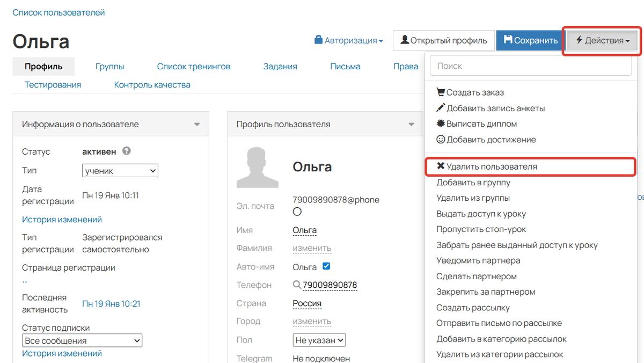
Task: Click the Открытый профиль button
Action: pos(444,40)
